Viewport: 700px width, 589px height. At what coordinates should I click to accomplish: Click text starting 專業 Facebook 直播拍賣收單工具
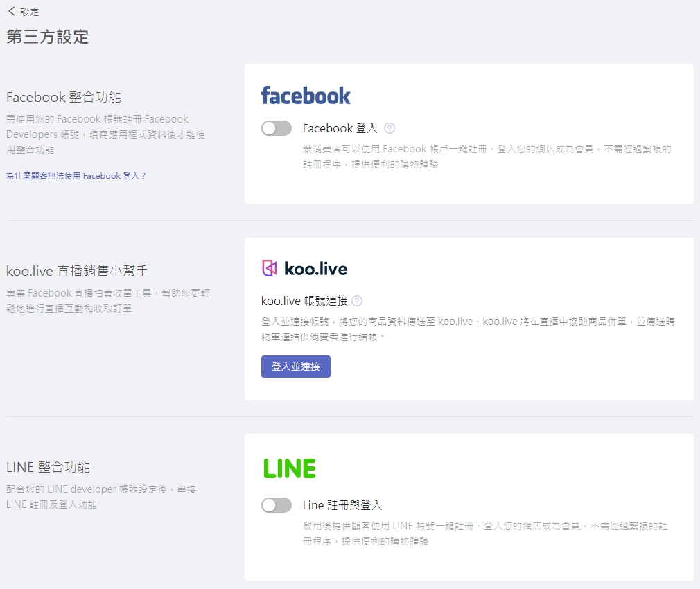click(108, 301)
